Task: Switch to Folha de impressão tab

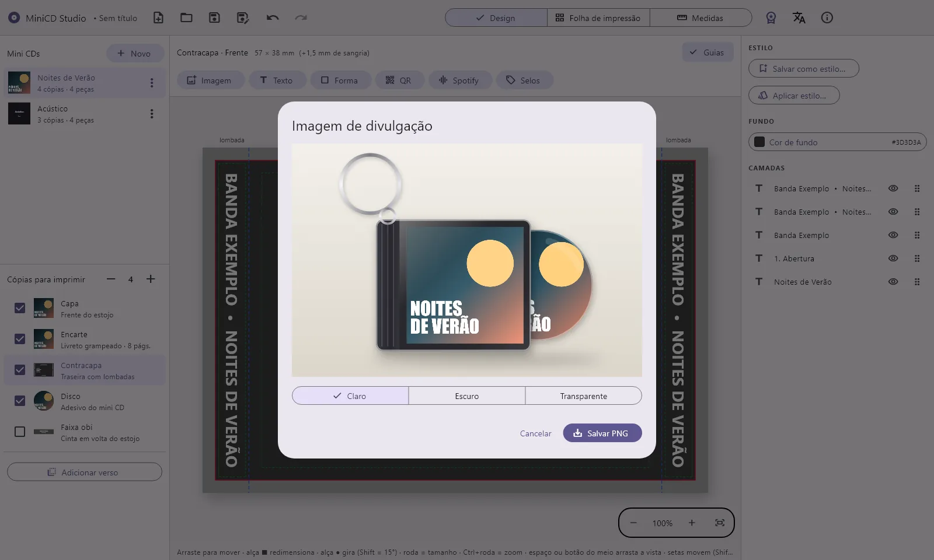Action: [x=598, y=17]
